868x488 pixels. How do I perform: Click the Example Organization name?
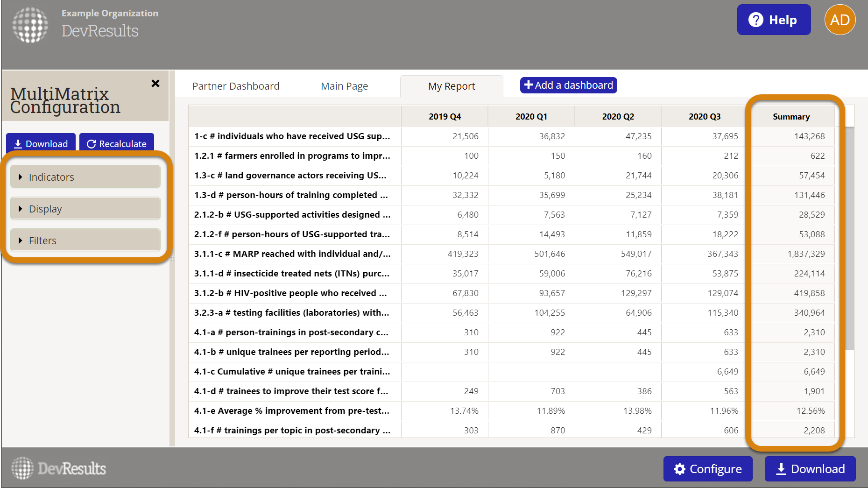click(x=110, y=13)
